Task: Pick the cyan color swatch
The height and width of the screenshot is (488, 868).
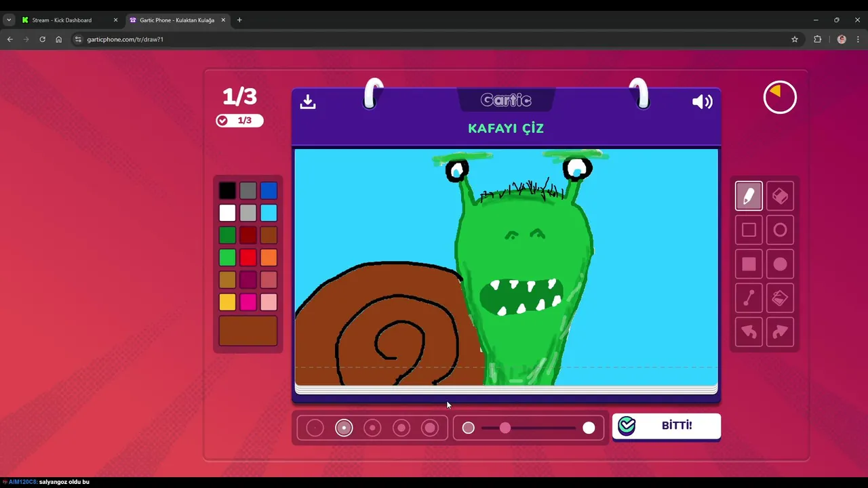Action: (x=269, y=213)
